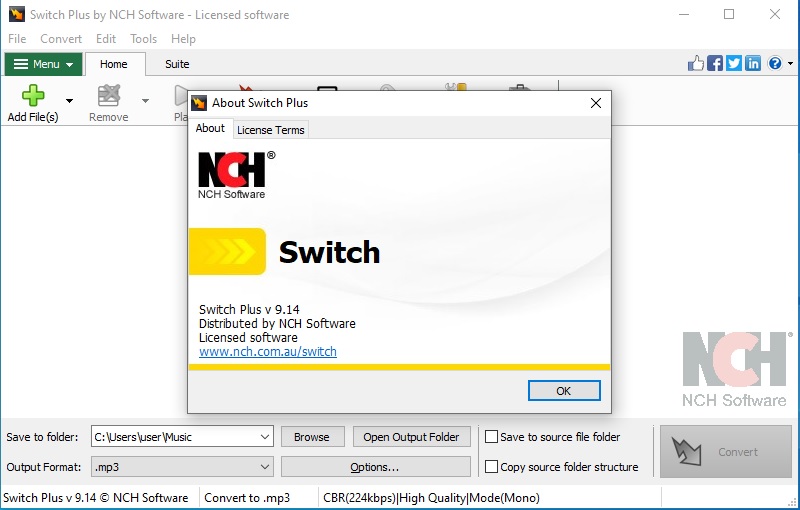Open the Convert menu in menu bar

[x=61, y=39]
